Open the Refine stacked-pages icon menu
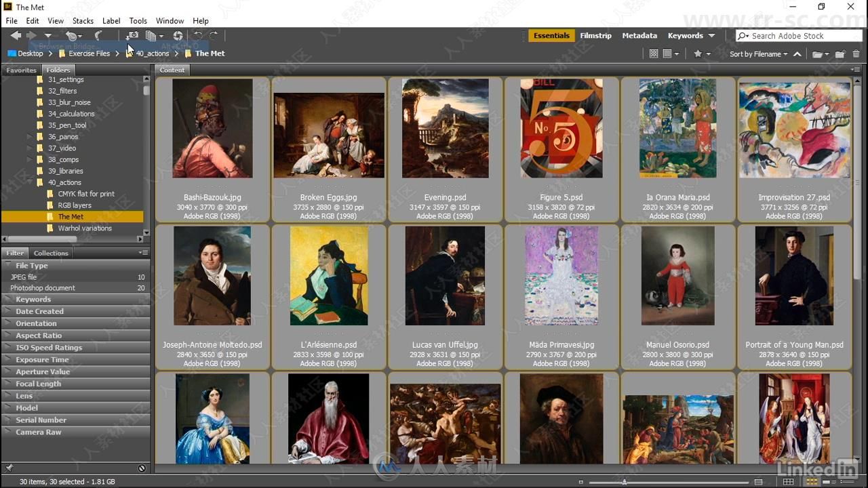 coord(155,36)
